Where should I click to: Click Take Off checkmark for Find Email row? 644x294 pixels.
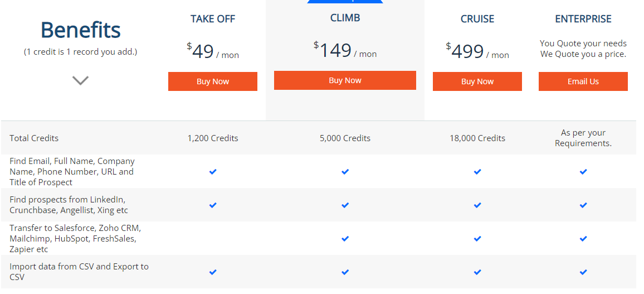point(213,171)
